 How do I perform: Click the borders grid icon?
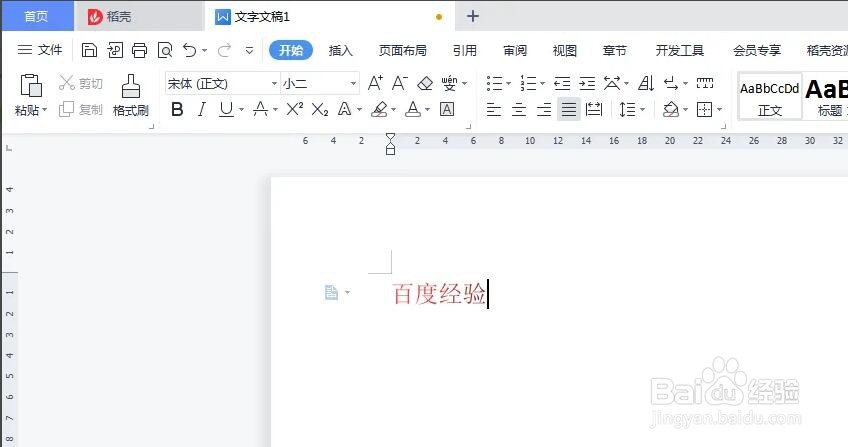[x=704, y=110]
